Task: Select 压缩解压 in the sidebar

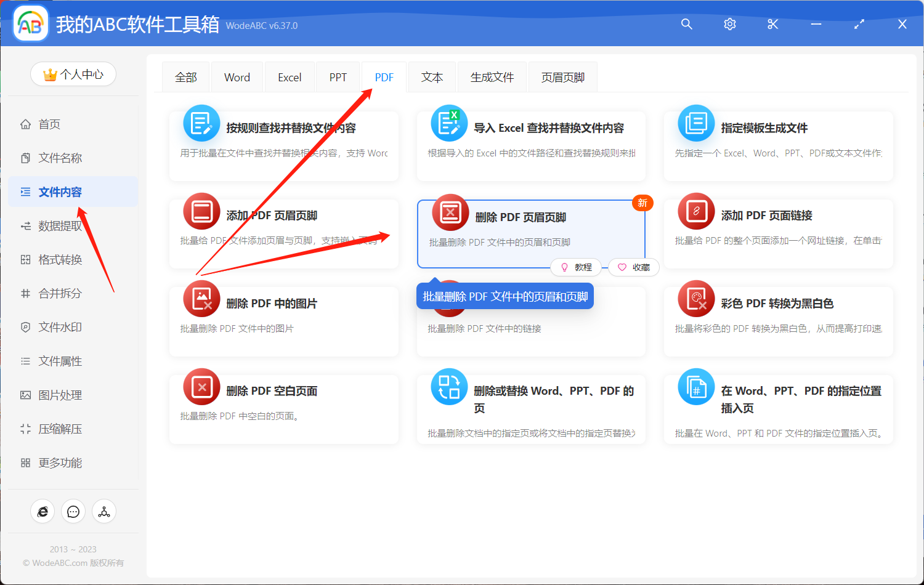Action: tap(55, 429)
